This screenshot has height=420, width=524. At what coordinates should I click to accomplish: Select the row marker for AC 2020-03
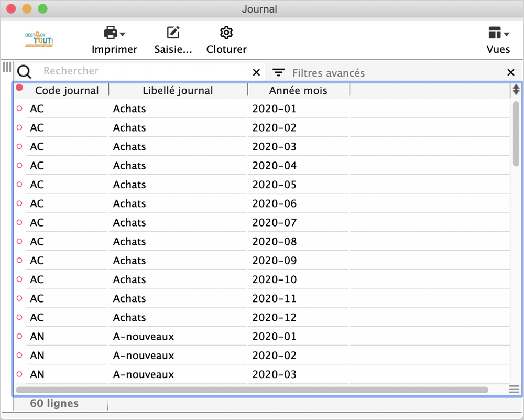tap(19, 146)
